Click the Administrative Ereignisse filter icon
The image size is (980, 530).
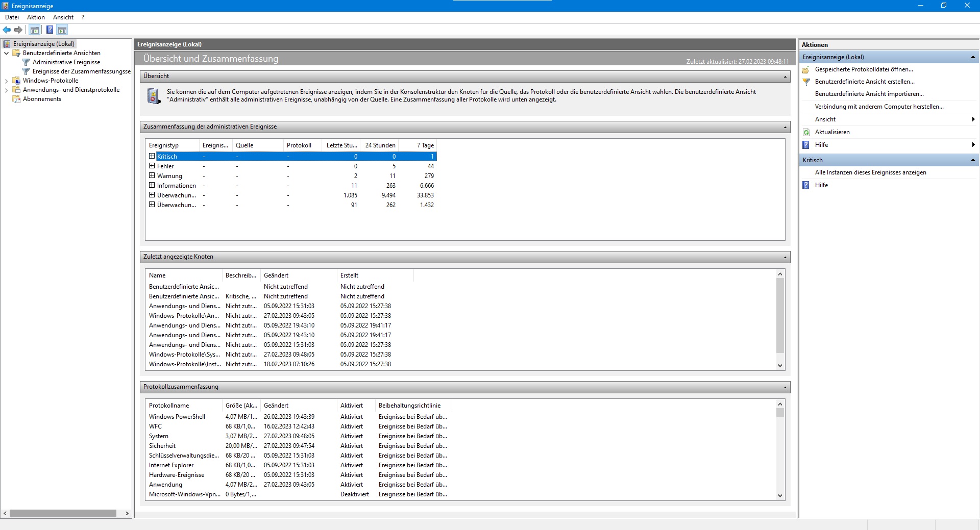click(26, 62)
